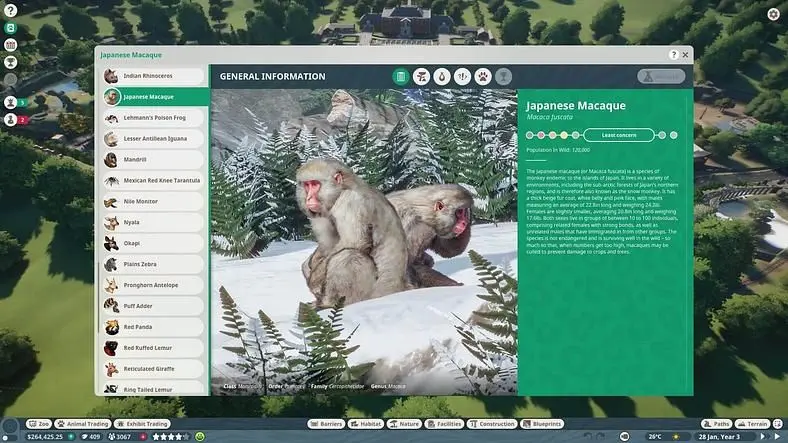Viewport: 788px width, 443px height.
Task: Open the Terrain tool
Action: tap(753, 424)
